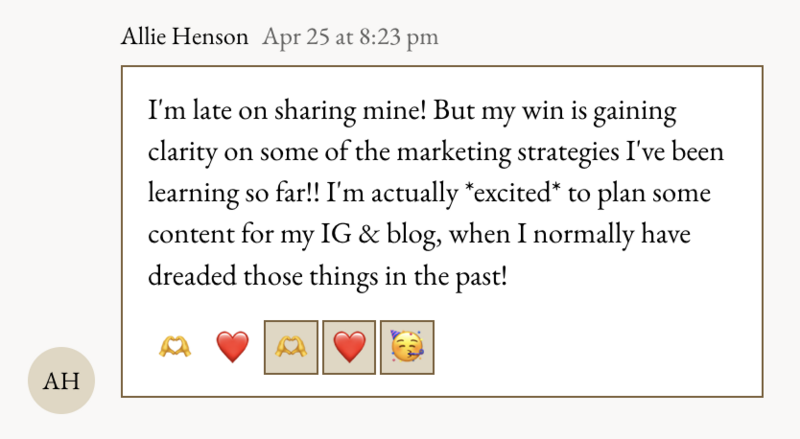Click the words "to plan some"
This screenshot has width=800, height=439.
pos(639,194)
